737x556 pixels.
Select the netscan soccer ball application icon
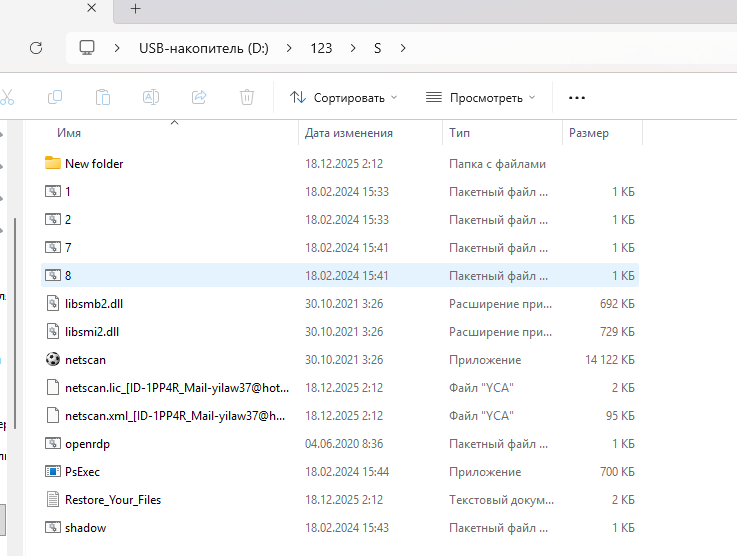53,359
